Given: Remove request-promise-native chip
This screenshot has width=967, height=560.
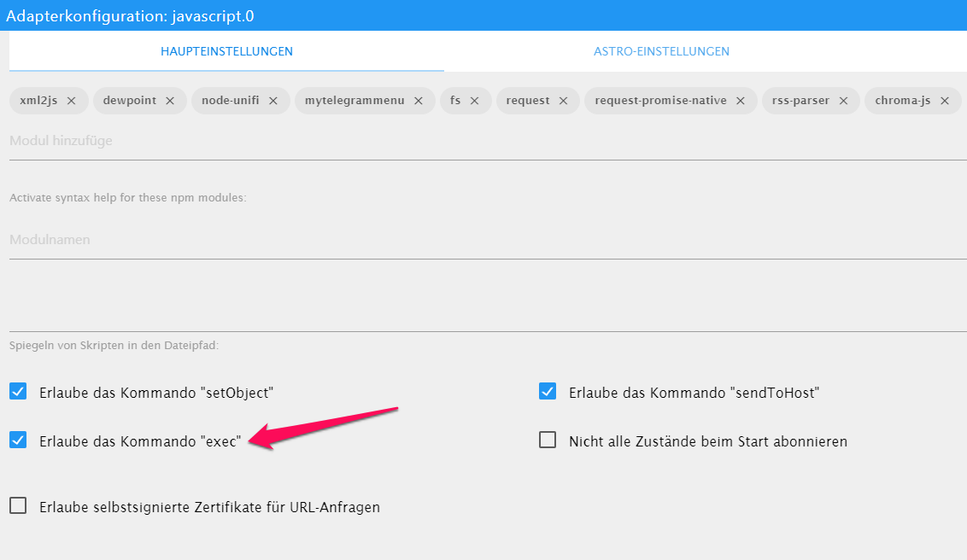Looking at the screenshot, I should click(x=741, y=101).
